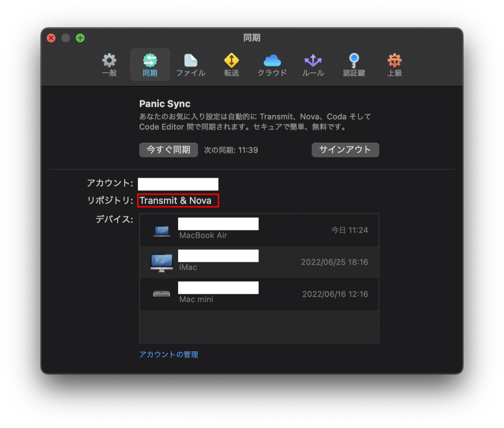Click the MacBook Air laptop icon
504x428 pixels.
[x=162, y=231]
